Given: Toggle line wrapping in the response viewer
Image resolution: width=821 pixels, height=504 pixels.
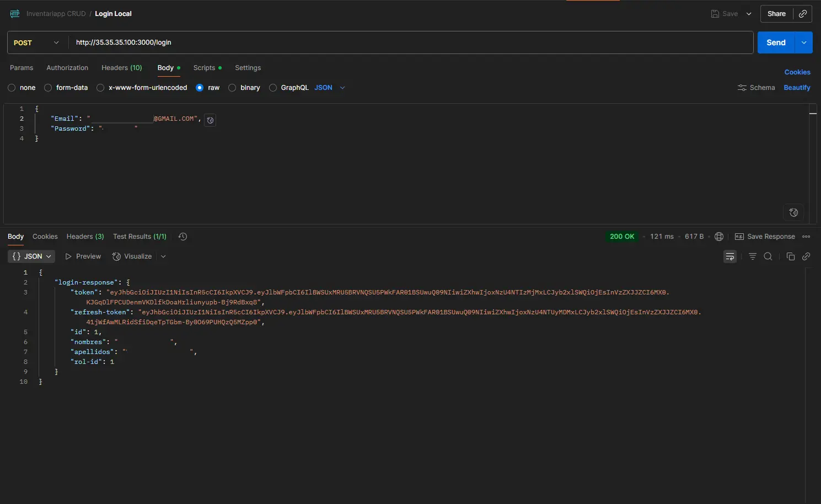Looking at the screenshot, I should (730, 256).
